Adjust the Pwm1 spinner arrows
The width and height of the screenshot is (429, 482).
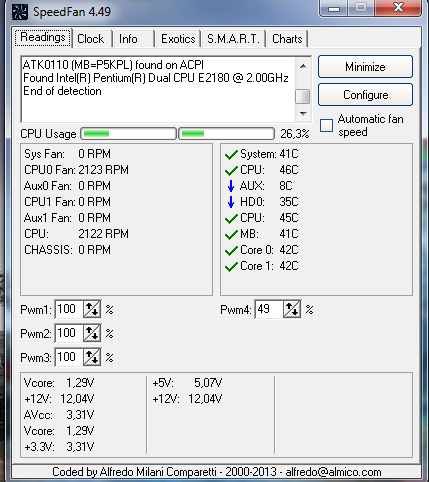pos(92,309)
